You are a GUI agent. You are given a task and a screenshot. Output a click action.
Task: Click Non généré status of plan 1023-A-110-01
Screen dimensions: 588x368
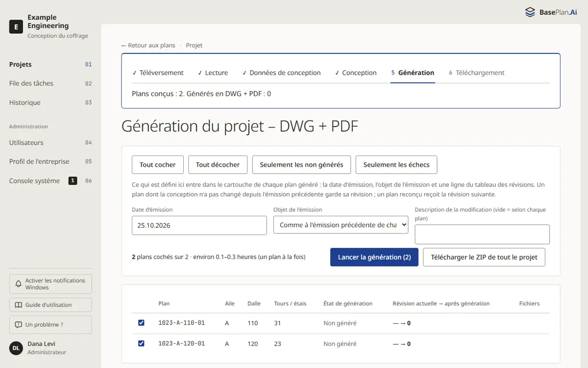click(340, 323)
